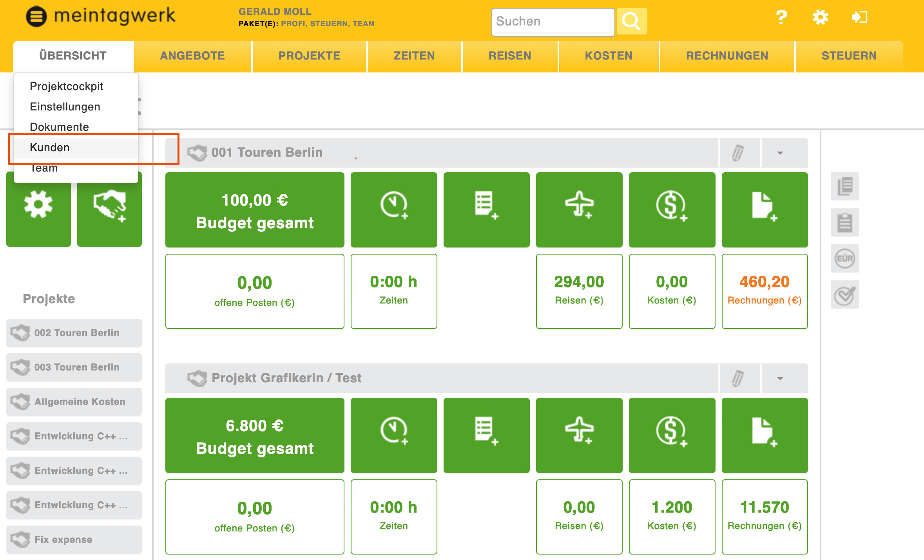
Task: Switch to the RECHNUNGEN tab
Action: (x=727, y=56)
